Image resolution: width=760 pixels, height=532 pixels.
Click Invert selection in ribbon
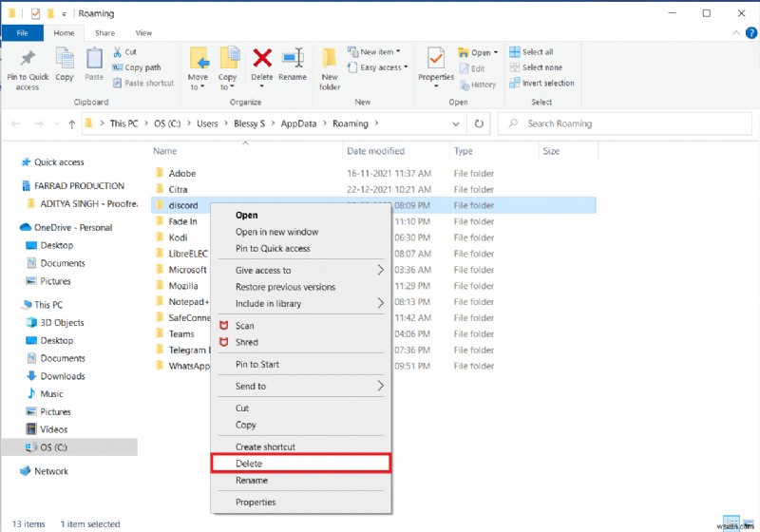[541, 83]
